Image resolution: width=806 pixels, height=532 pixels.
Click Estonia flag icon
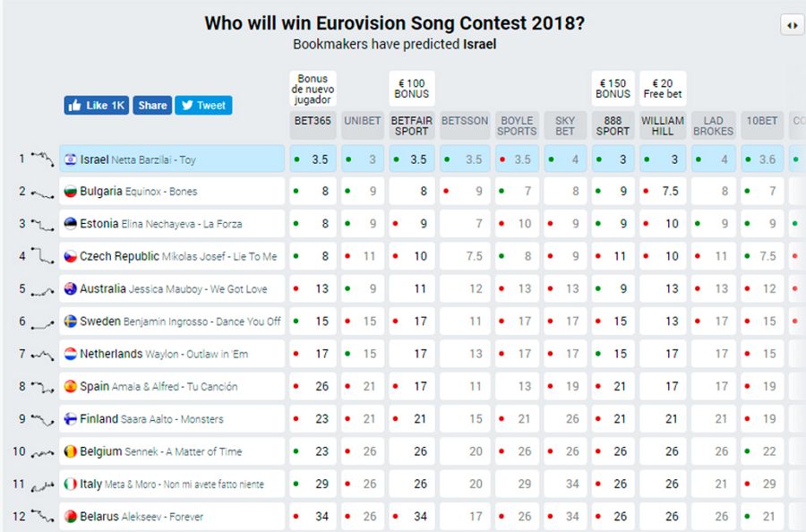[x=71, y=224]
